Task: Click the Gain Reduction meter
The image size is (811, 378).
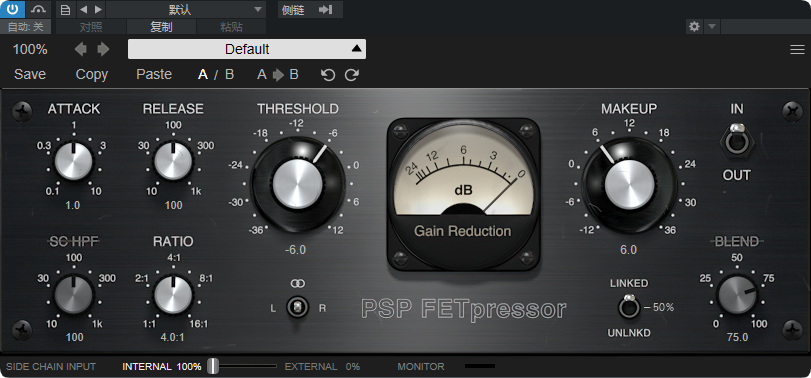Action: 463,194
